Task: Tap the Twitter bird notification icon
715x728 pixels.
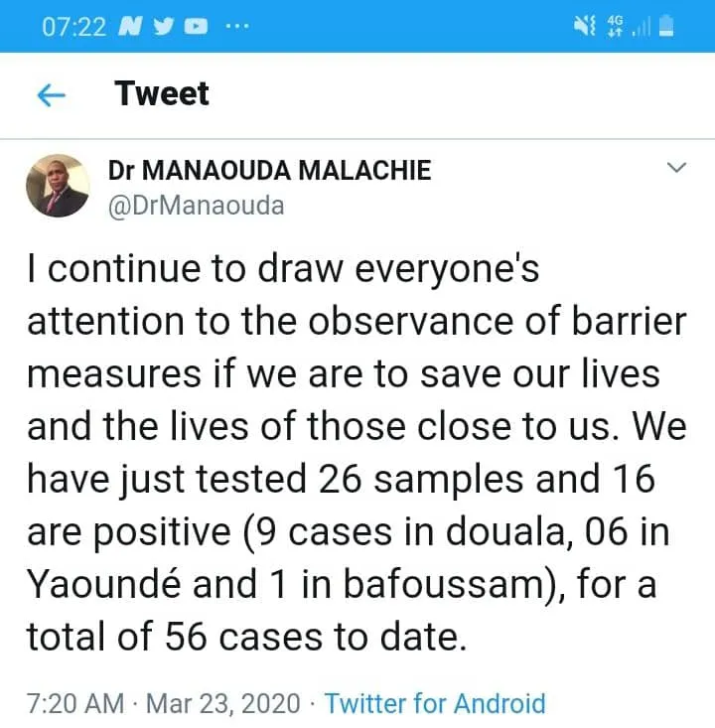Action: 163,27
